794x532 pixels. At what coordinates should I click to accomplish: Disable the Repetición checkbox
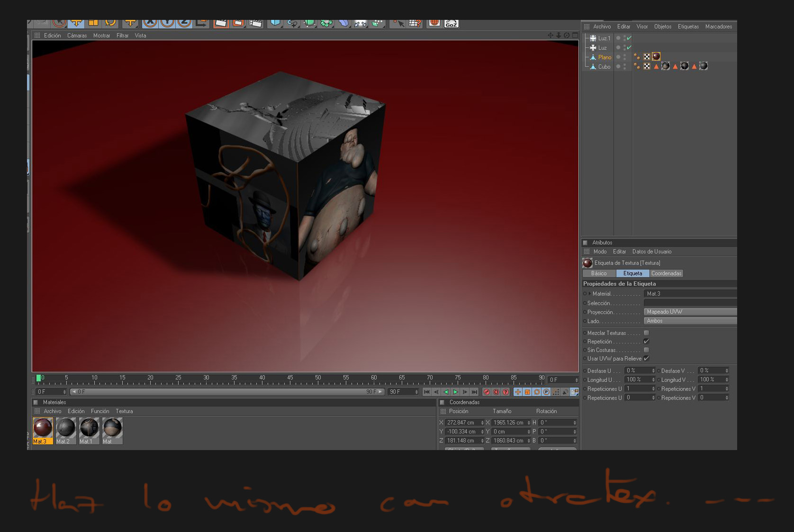tap(646, 342)
